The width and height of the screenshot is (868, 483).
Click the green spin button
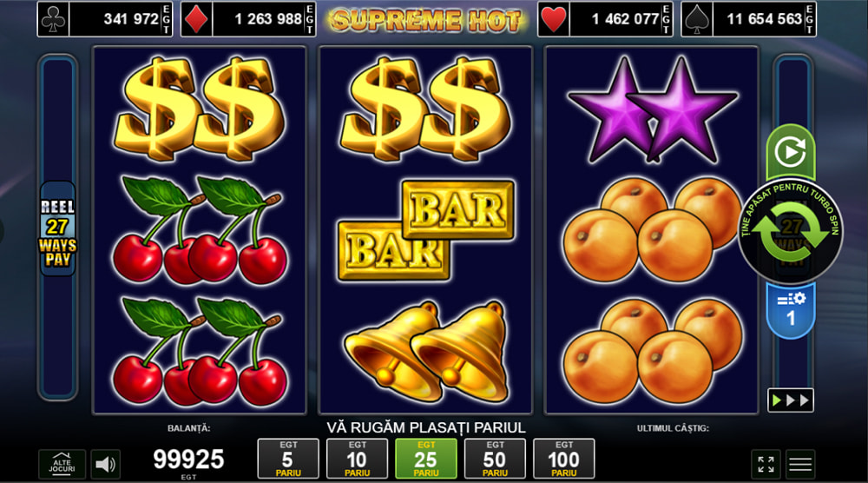(791, 232)
